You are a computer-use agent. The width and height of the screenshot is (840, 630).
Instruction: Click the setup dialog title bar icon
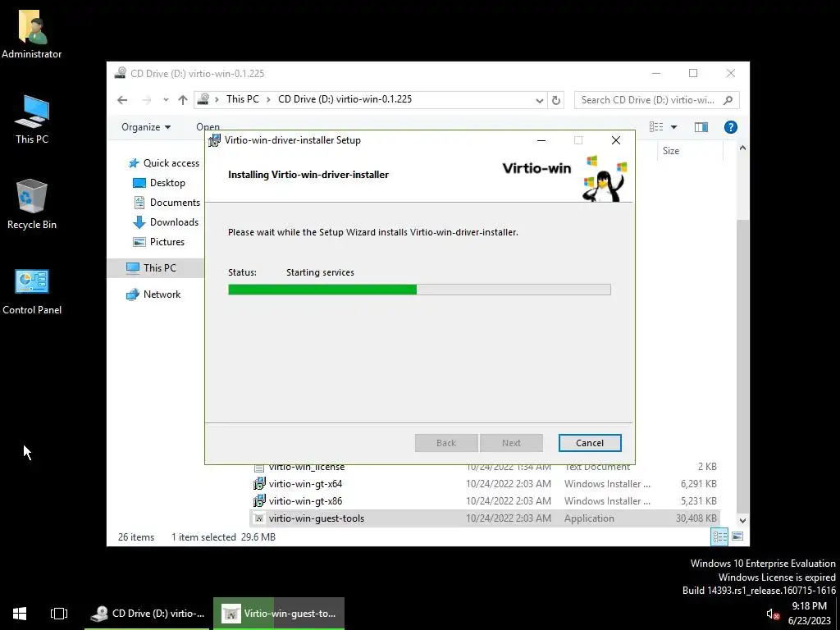pyautogui.click(x=214, y=140)
